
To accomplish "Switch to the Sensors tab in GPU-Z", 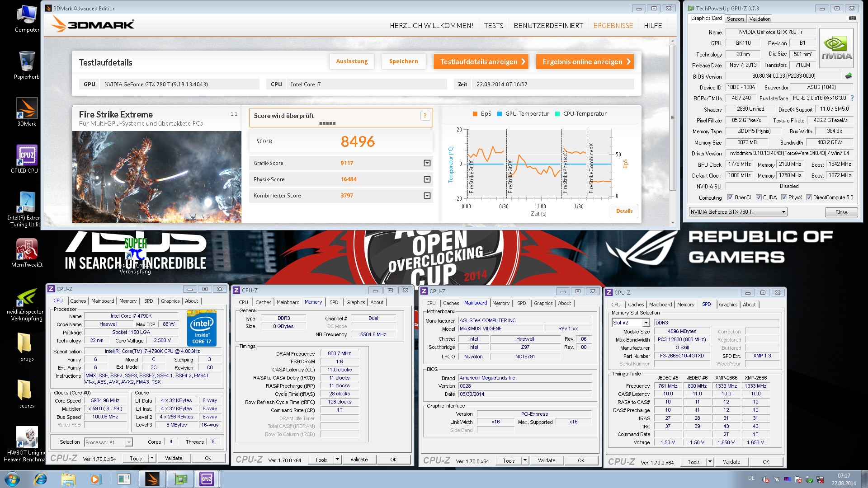I will pyautogui.click(x=736, y=19).
